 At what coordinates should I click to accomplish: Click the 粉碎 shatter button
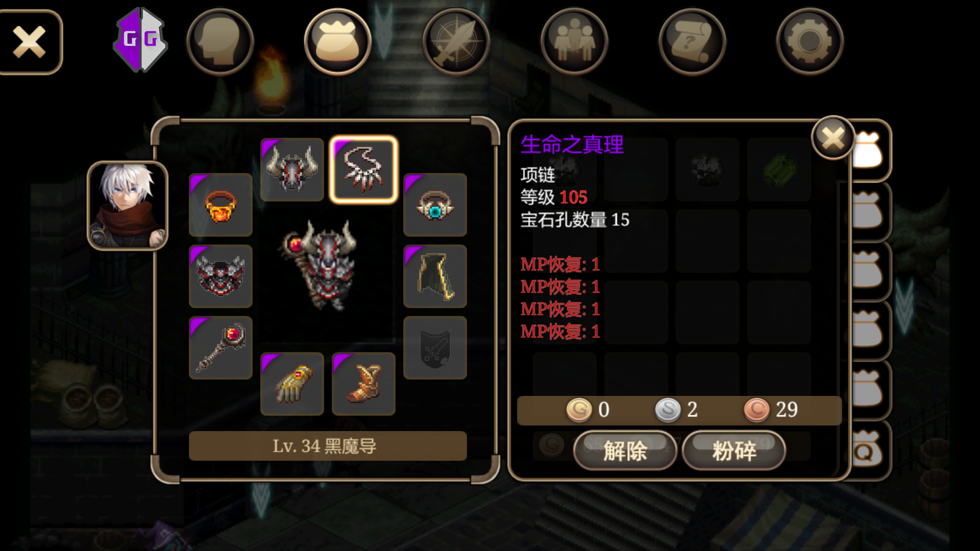click(x=734, y=450)
